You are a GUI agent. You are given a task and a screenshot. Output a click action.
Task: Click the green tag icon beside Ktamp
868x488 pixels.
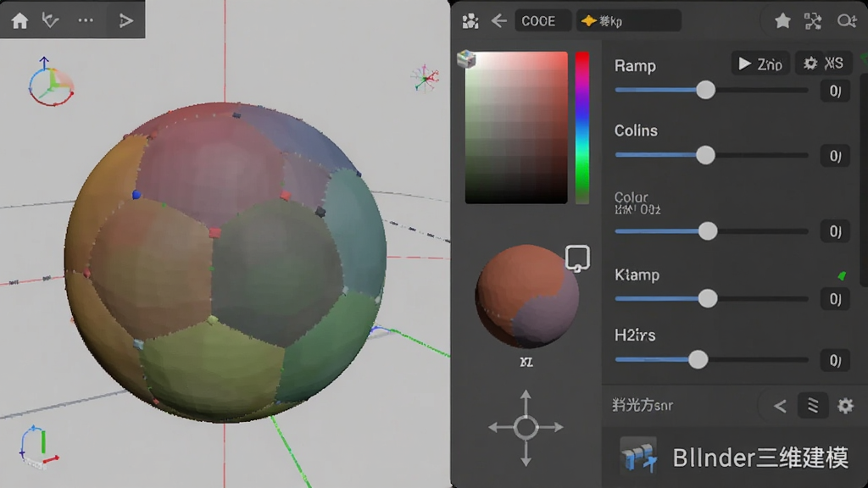tap(842, 275)
